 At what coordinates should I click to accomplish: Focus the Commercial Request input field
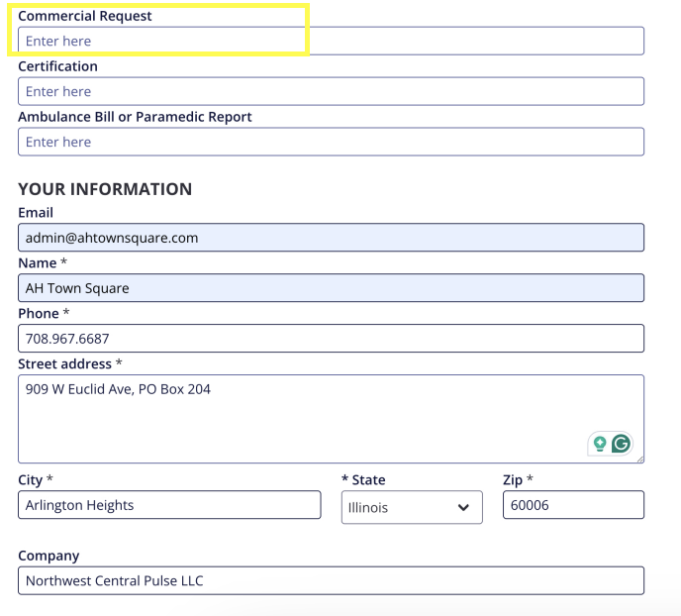coord(331,41)
